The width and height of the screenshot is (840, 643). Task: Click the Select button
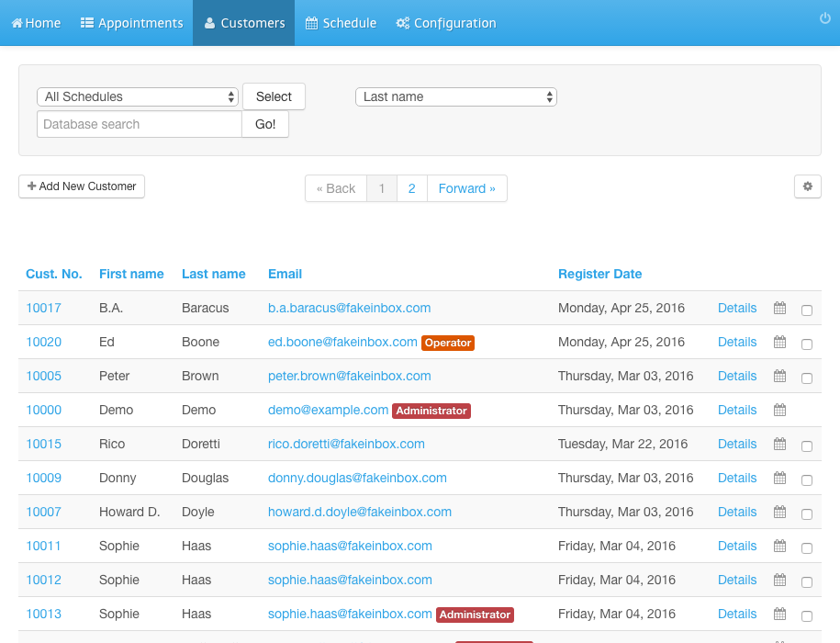tap(274, 96)
